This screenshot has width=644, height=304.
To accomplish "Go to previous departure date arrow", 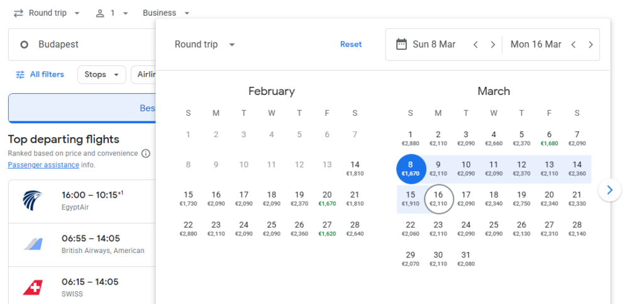I will click(x=476, y=45).
